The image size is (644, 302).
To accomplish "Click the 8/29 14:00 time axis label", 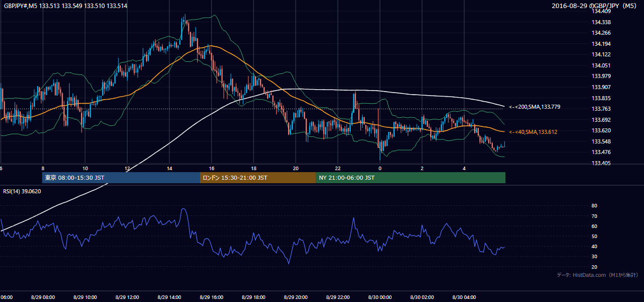I will 169,297.
